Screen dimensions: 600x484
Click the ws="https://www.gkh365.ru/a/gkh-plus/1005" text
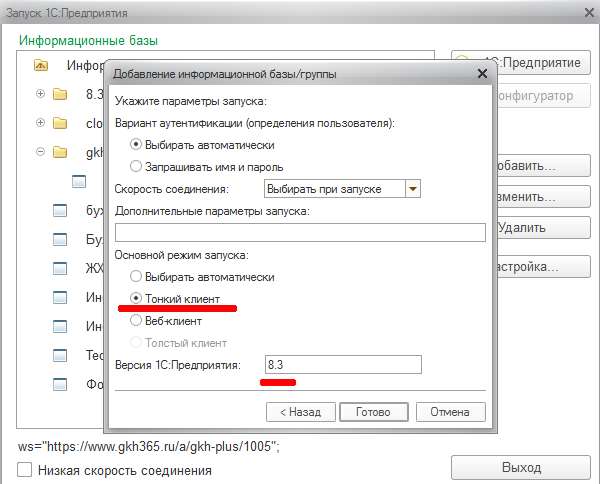[x=149, y=447]
